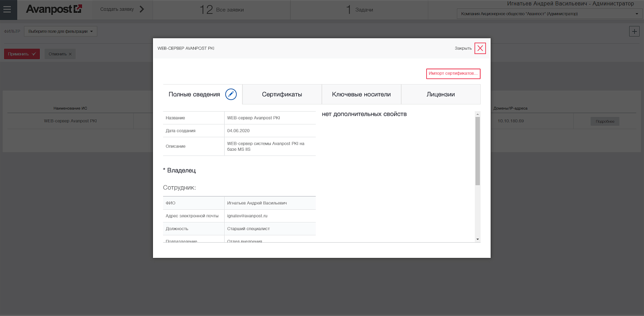Click the Сотрудник: heading
Image resolution: width=644 pixels, height=316 pixels.
180,188
